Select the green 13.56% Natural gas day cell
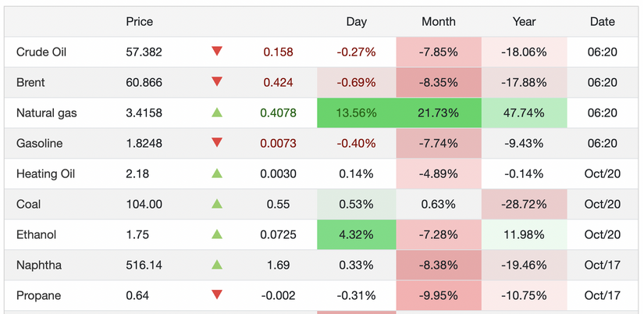Screen dimensions: 644x314 click(356, 113)
